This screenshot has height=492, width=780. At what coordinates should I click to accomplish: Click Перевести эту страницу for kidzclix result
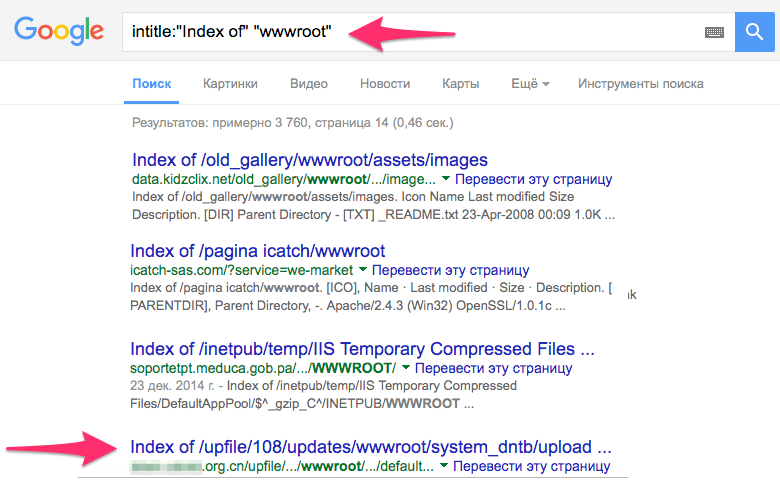click(533, 180)
